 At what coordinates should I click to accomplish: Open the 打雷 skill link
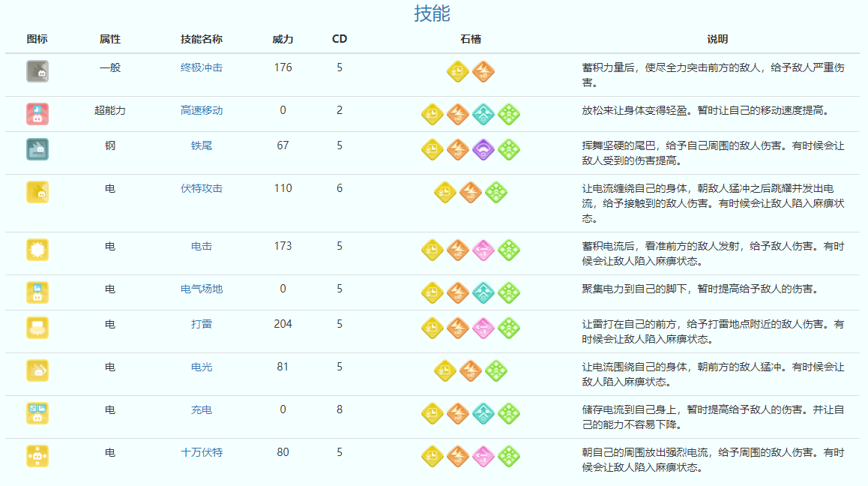pos(202,324)
